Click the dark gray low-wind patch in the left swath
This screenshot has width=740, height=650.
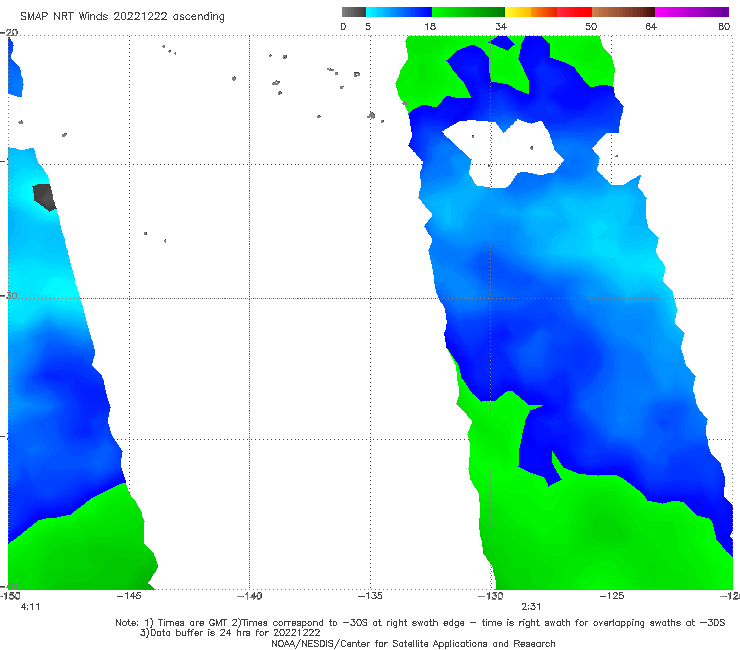pyautogui.click(x=44, y=197)
